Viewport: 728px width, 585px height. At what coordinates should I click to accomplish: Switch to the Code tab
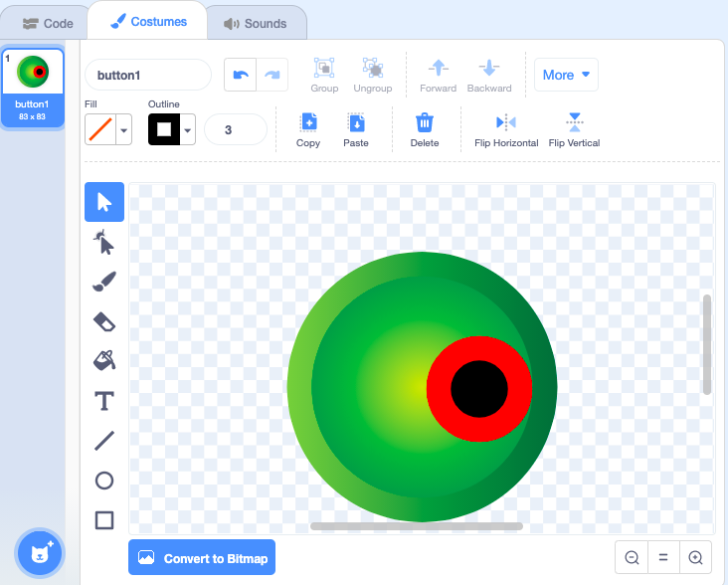pyautogui.click(x=48, y=23)
